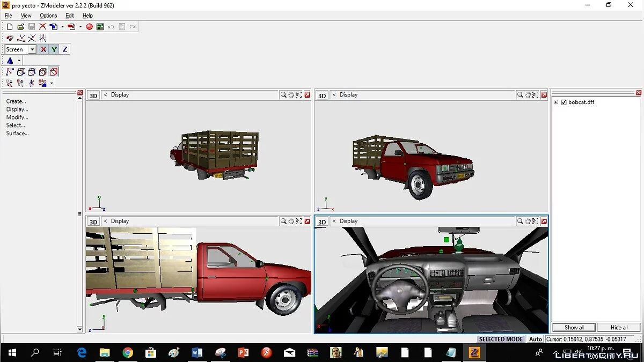Click the Open file folder icon

point(20,26)
